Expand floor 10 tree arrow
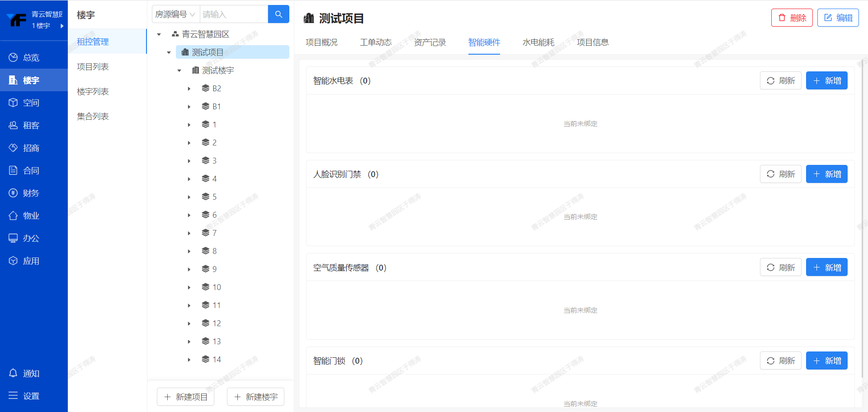The width and height of the screenshot is (868, 412). click(189, 287)
